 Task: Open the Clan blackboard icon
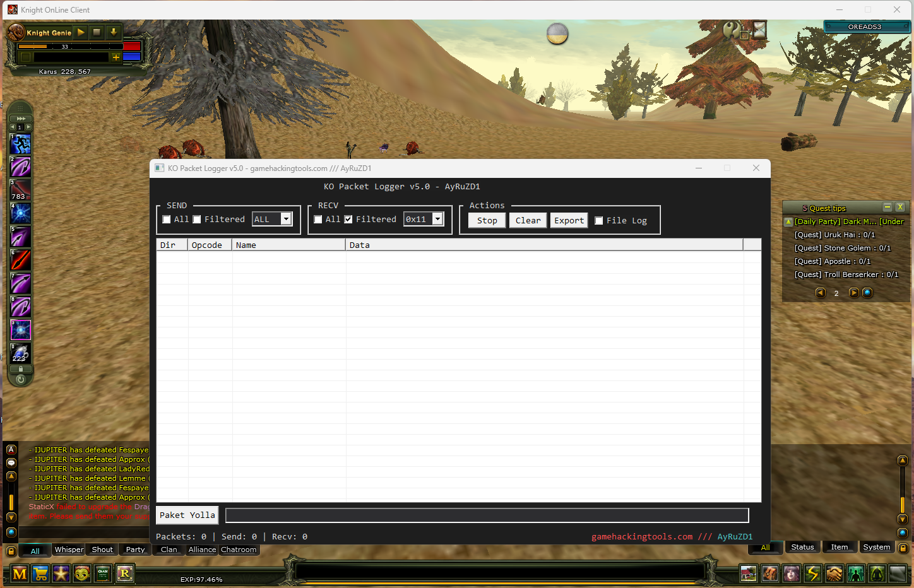[103, 573]
